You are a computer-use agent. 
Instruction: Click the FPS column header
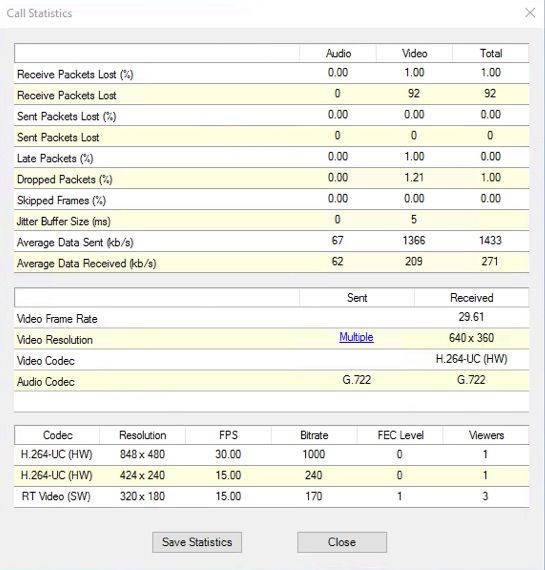pos(228,435)
